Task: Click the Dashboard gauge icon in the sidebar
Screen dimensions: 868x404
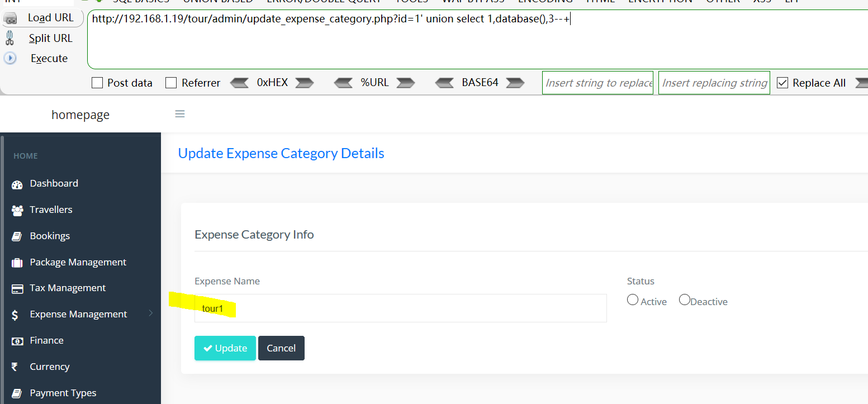Action: 17,184
